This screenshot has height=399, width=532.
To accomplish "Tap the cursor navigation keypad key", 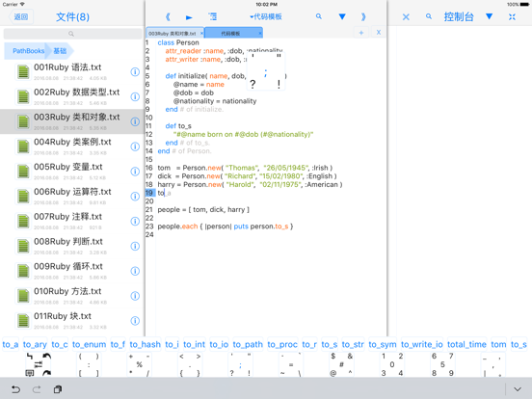I will 39,364.
